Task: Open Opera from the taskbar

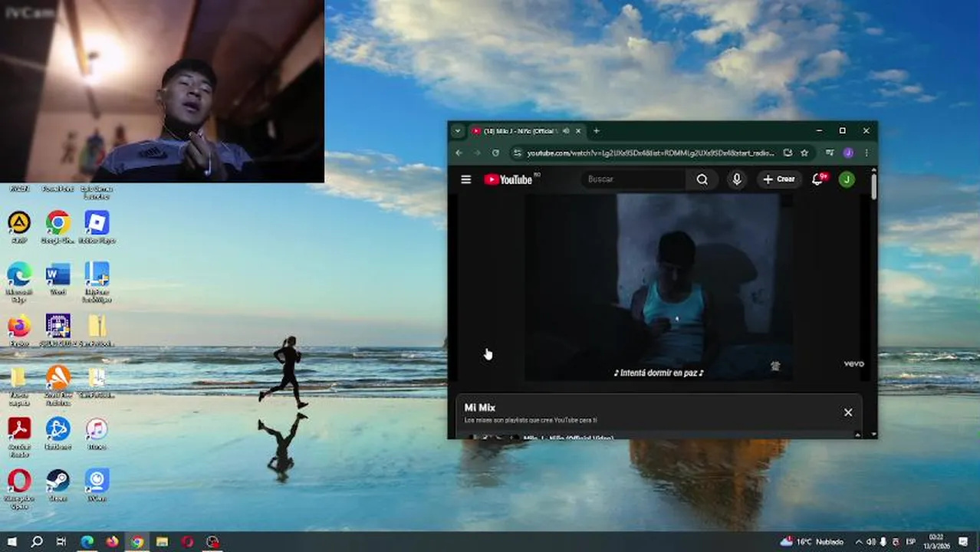Action: (x=187, y=542)
